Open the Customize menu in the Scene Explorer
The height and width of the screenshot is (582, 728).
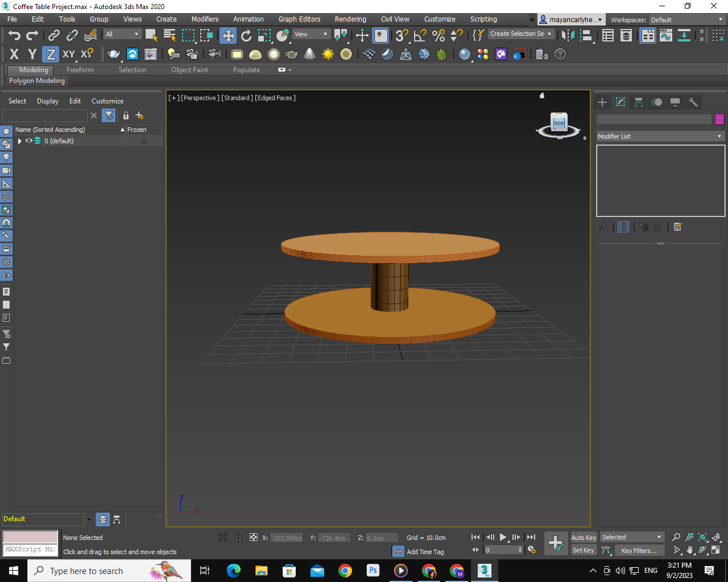click(107, 101)
